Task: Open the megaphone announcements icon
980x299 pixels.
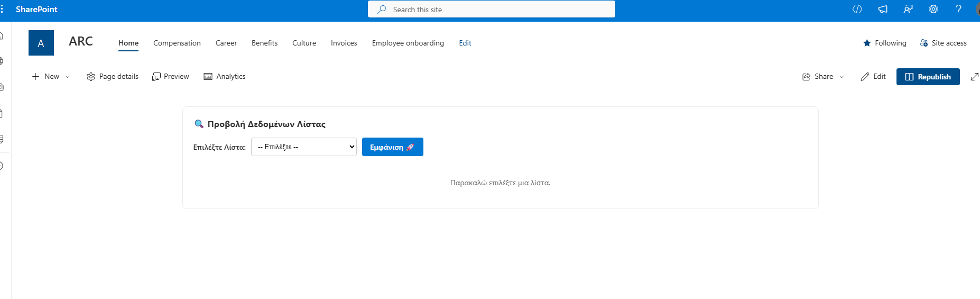Action: [883, 10]
